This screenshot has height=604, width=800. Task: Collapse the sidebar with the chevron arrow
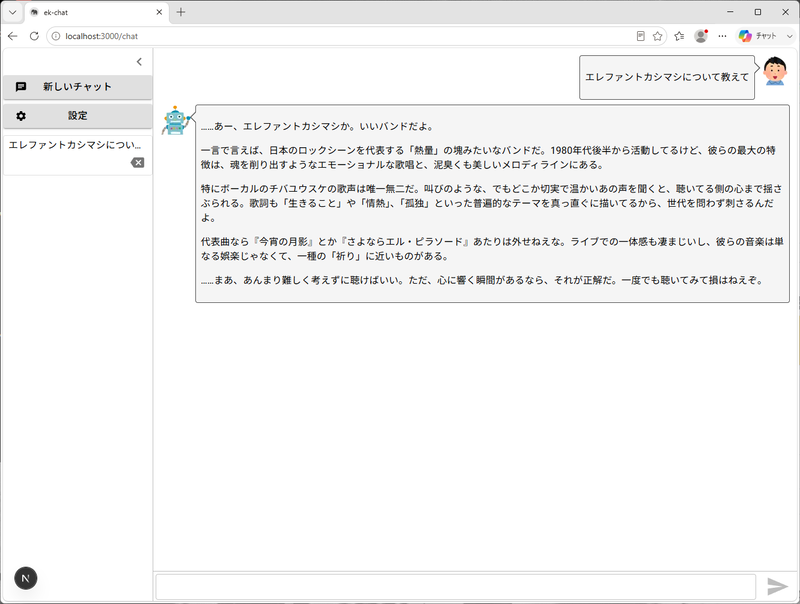pyautogui.click(x=139, y=62)
